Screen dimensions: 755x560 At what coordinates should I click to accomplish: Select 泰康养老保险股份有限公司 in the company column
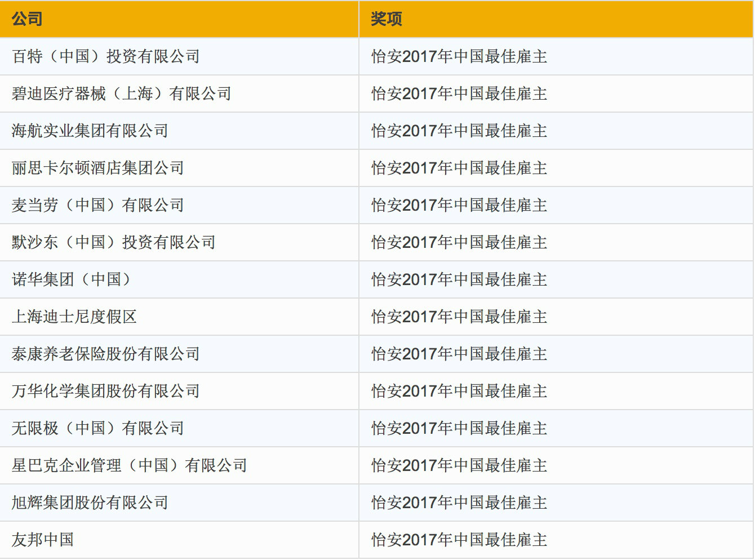(106, 354)
